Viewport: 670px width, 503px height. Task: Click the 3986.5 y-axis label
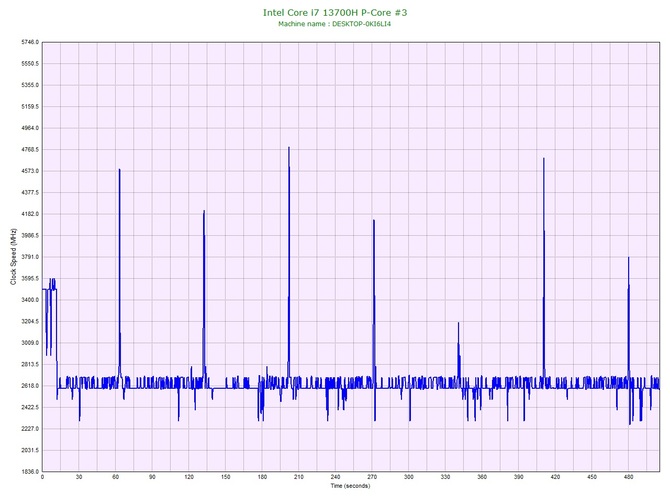pos(30,235)
